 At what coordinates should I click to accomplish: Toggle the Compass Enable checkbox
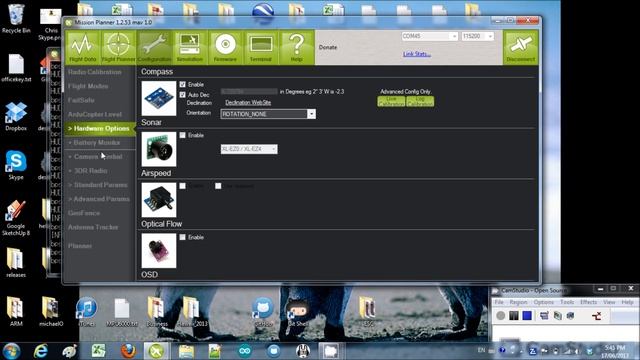(x=182, y=84)
